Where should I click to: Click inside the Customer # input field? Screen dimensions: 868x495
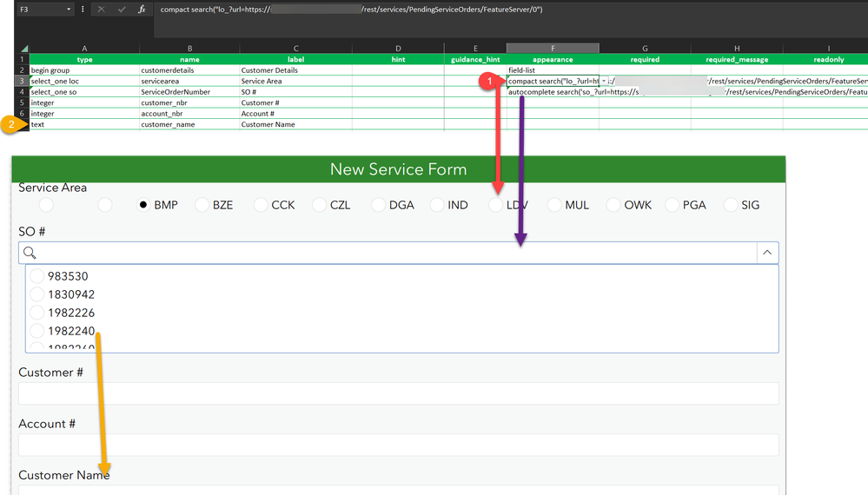pyautogui.click(x=399, y=393)
